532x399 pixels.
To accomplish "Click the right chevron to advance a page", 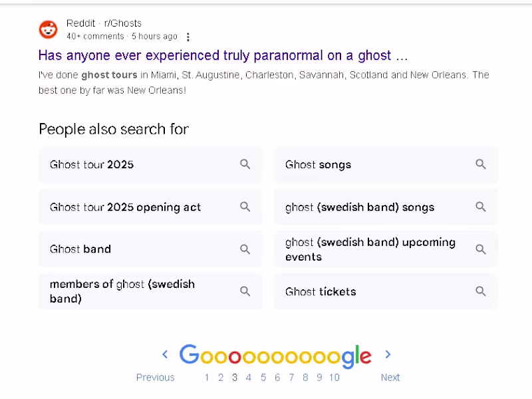I will tap(388, 354).
